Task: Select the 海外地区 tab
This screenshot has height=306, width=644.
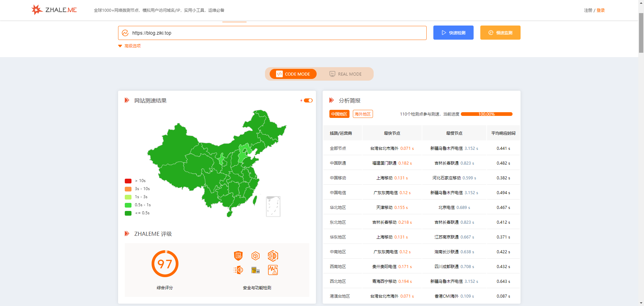Action: 363,114
